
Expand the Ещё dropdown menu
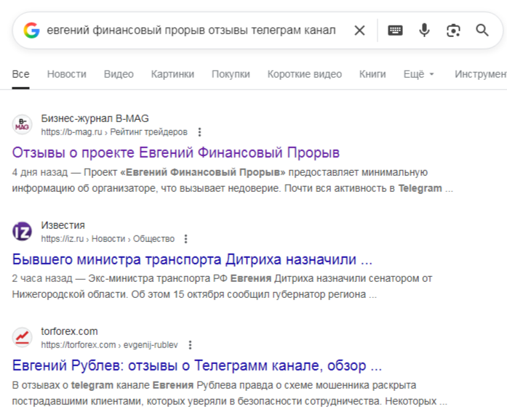(x=418, y=74)
